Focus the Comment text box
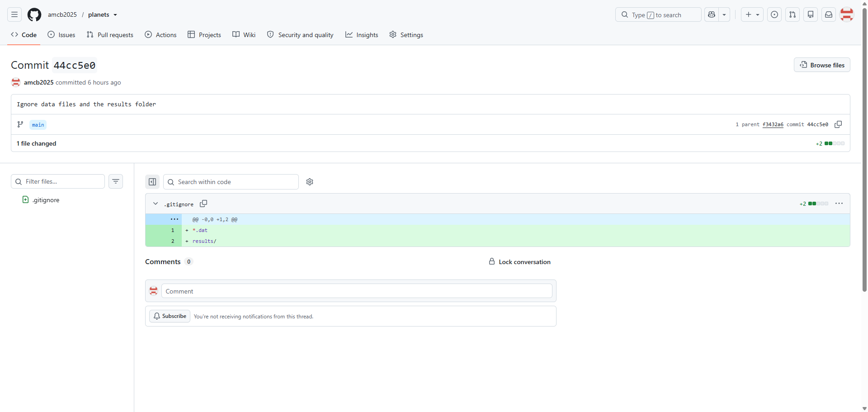Image resolution: width=868 pixels, height=412 pixels. click(357, 291)
